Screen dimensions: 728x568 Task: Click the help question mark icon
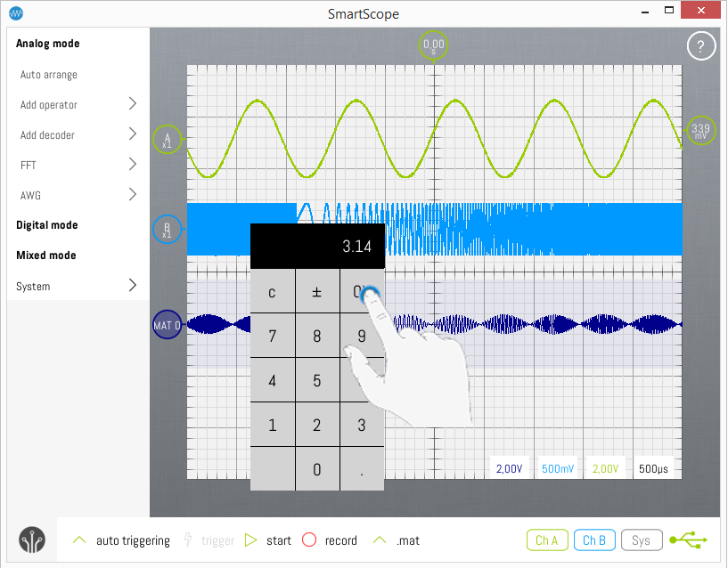click(x=700, y=47)
